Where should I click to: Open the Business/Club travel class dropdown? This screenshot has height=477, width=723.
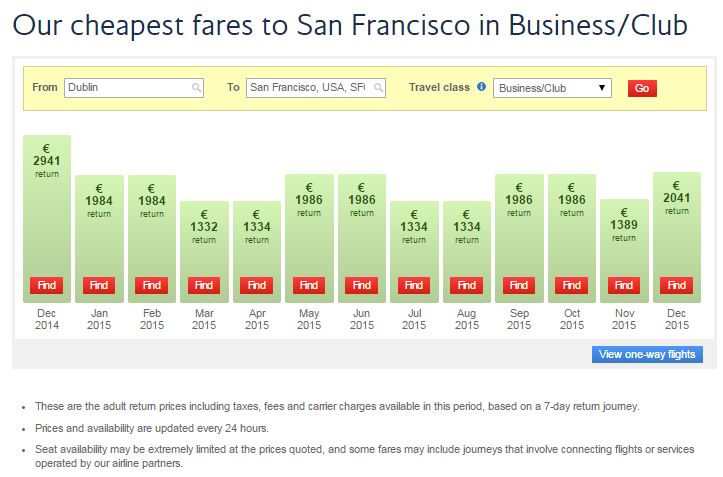pos(552,88)
